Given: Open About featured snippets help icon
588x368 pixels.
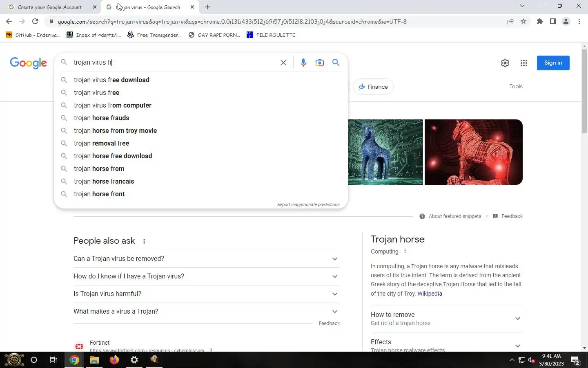Looking at the screenshot, I should pos(422,216).
